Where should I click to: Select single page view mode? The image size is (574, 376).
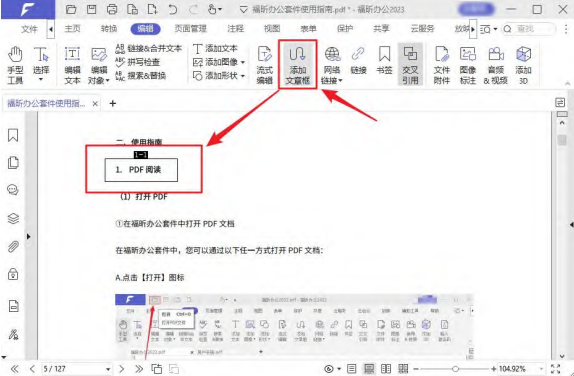coord(351,369)
